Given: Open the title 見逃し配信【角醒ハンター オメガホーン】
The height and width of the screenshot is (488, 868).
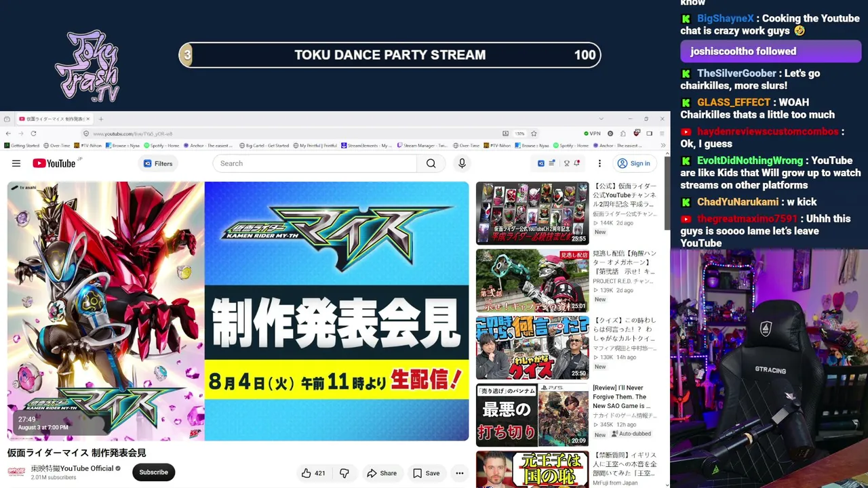Looking at the screenshot, I should coord(625,262).
